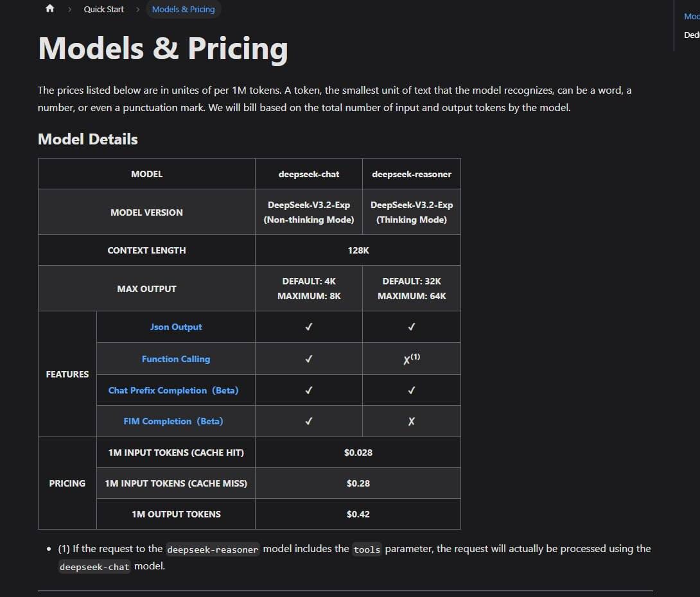Click the deepseek-chat column header
Image resolution: width=700 pixels, height=597 pixels.
[309, 174]
